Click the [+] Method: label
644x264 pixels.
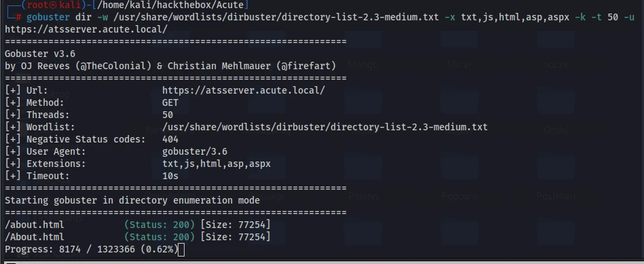pyautogui.click(x=35, y=102)
